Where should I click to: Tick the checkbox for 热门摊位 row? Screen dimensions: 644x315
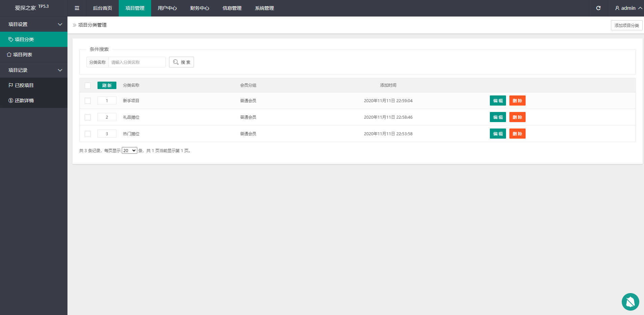[x=88, y=134]
